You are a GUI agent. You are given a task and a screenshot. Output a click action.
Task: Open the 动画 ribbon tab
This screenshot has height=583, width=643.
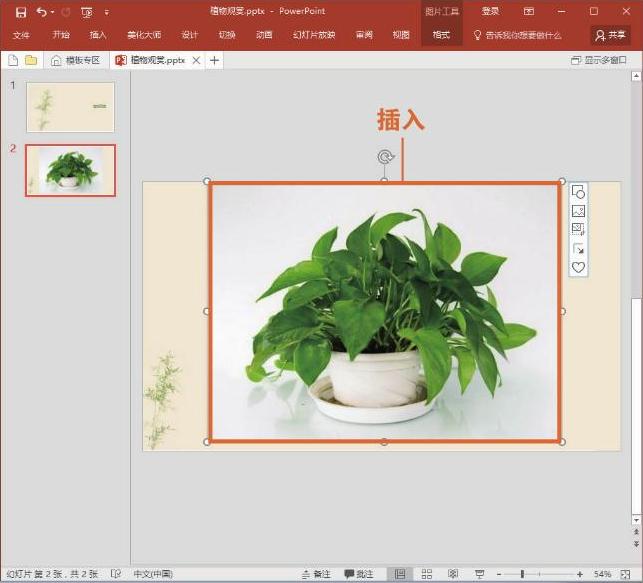[x=264, y=35]
